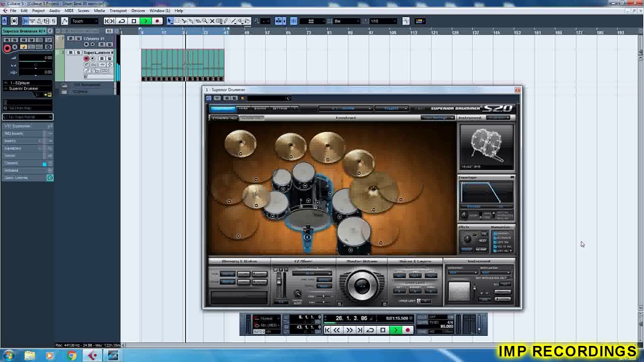644x362 pixels.
Task: Open the Transport menu
Action: pos(118,11)
